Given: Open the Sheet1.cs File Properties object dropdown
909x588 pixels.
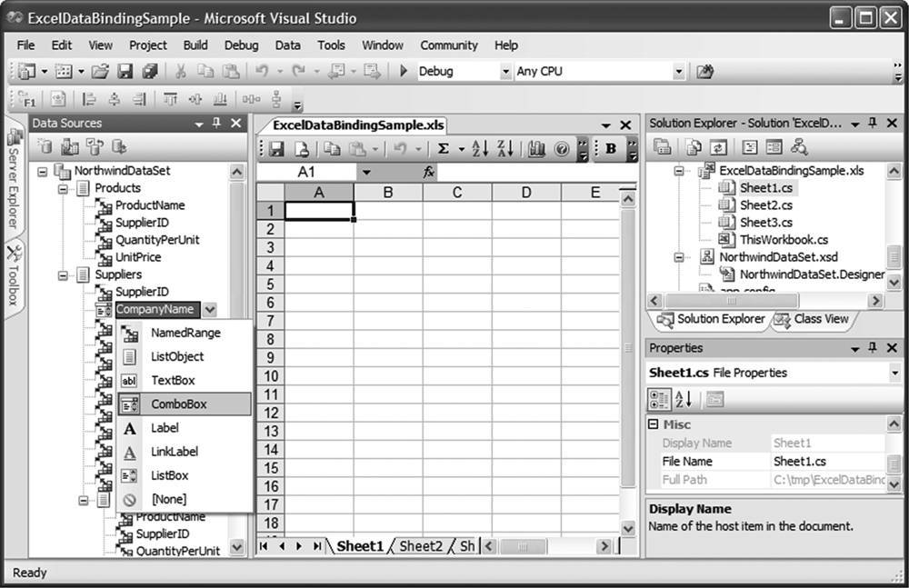Looking at the screenshot, I should [x=894, y=373].
